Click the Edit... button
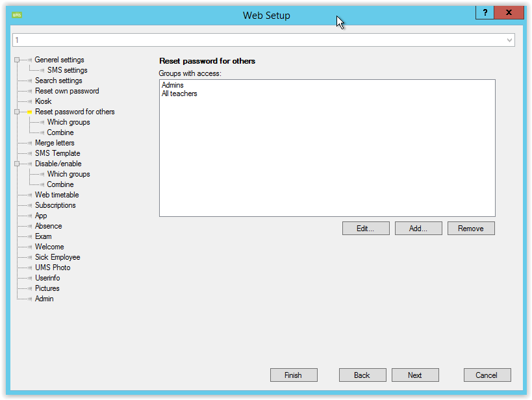The width and height of the screenshot is (532, 400). (366, 229)
